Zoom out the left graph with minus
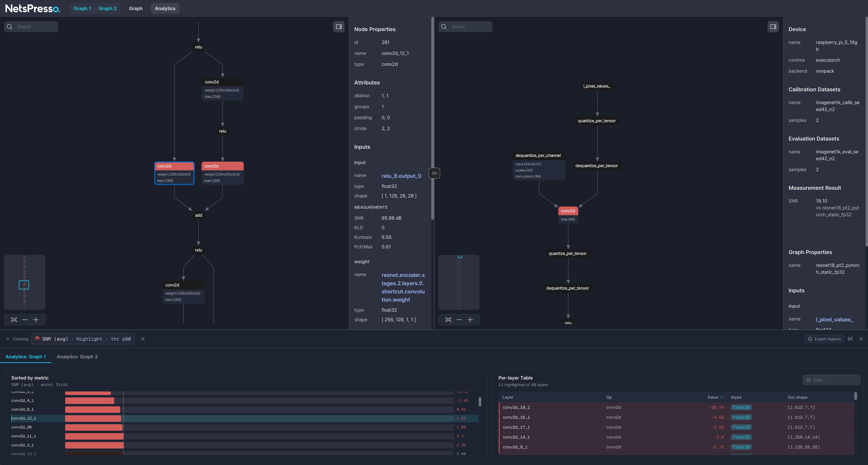 tap(25, 320)
